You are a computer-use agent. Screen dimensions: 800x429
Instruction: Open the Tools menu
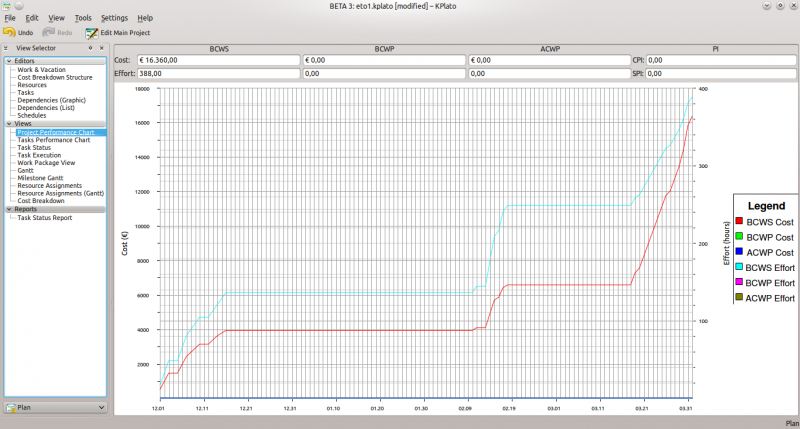pyautogui.click(x=83, y=18)
